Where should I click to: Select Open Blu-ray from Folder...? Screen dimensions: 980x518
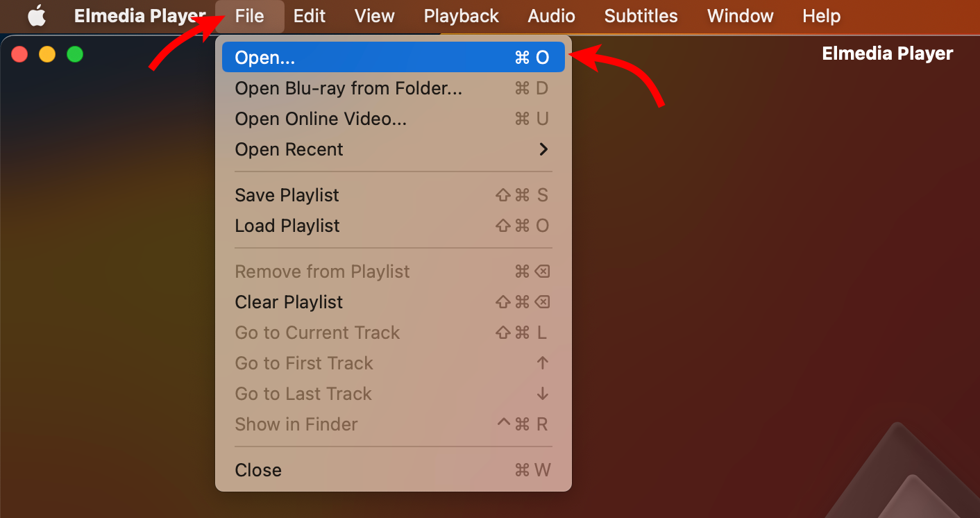[393, 88]
